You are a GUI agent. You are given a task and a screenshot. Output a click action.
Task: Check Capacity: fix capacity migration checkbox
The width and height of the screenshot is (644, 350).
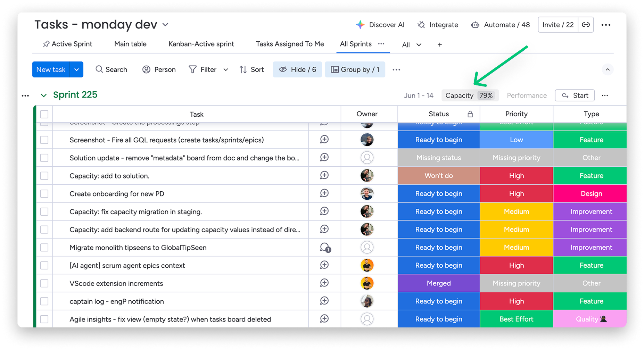44,211
